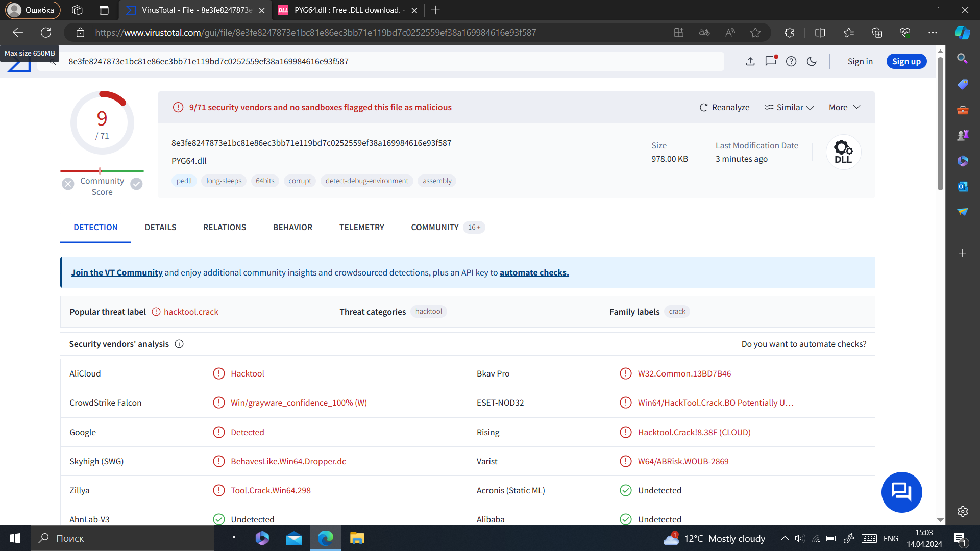Open the DETAILS tab

tap(160, 227)
